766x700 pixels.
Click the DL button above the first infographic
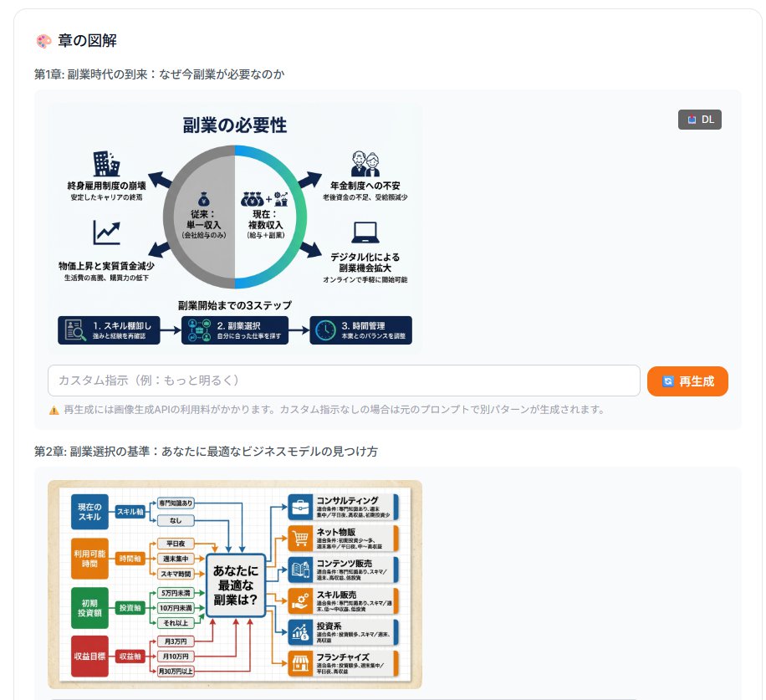coord(700,120)
